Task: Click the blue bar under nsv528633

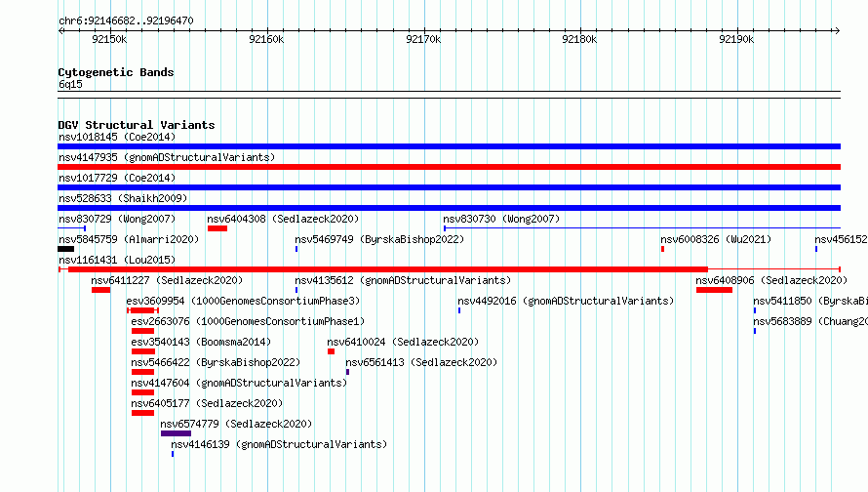Action: pyautogui.click(x=449, y=208)
